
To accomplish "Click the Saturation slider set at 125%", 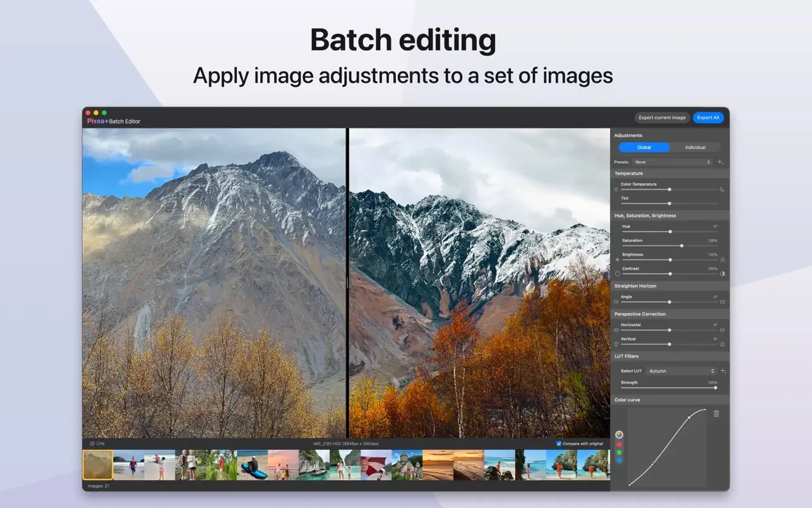I will click(x=682, y=246).
